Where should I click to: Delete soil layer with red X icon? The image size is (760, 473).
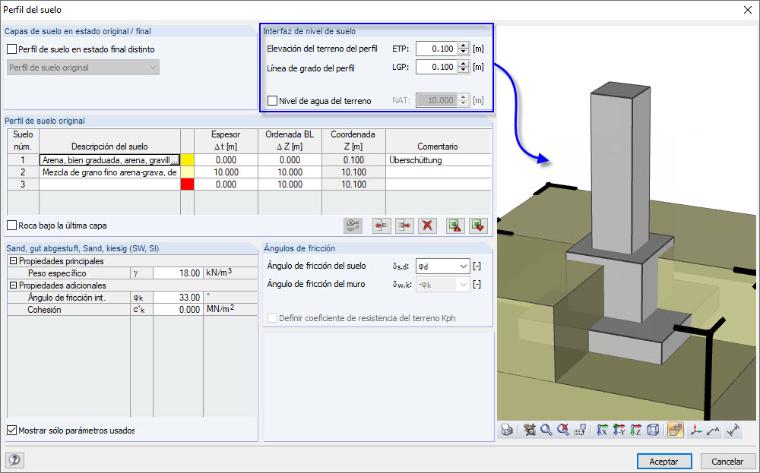tap(427, 225)
